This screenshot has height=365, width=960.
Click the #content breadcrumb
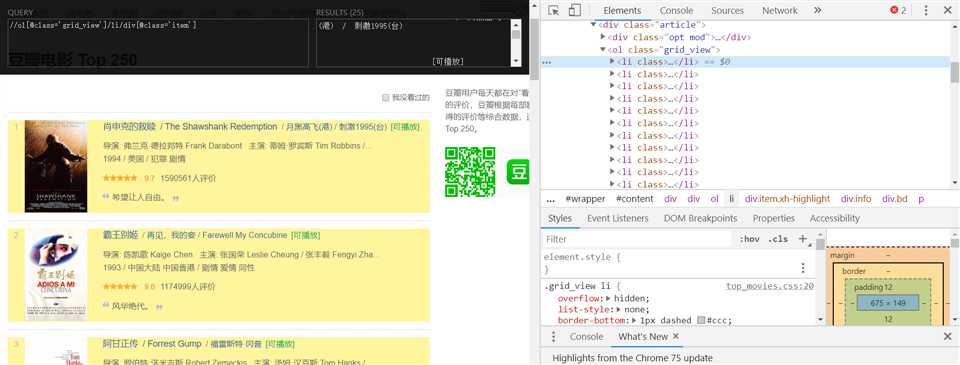click(634, 199)
